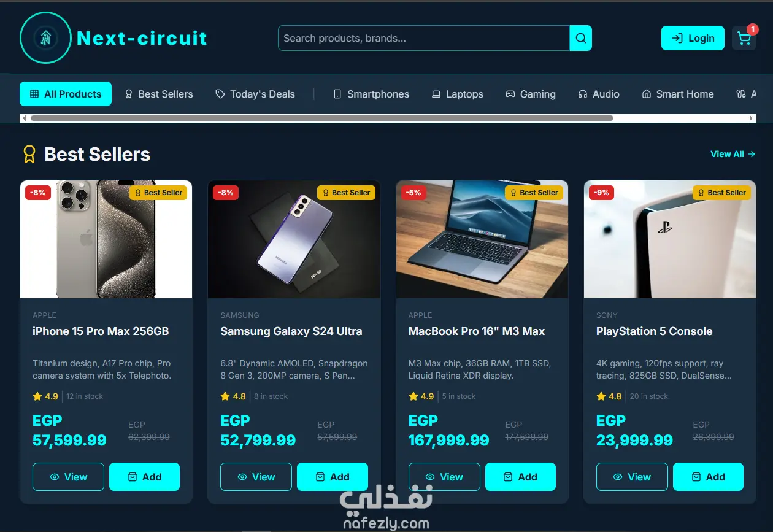Open the Gaming category
The width and height of the screenshot is (773, 532).
click(531, 94)
